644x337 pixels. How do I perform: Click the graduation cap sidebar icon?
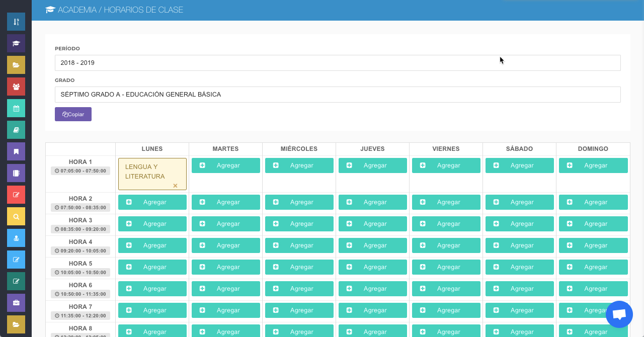(x=16, y=43)
